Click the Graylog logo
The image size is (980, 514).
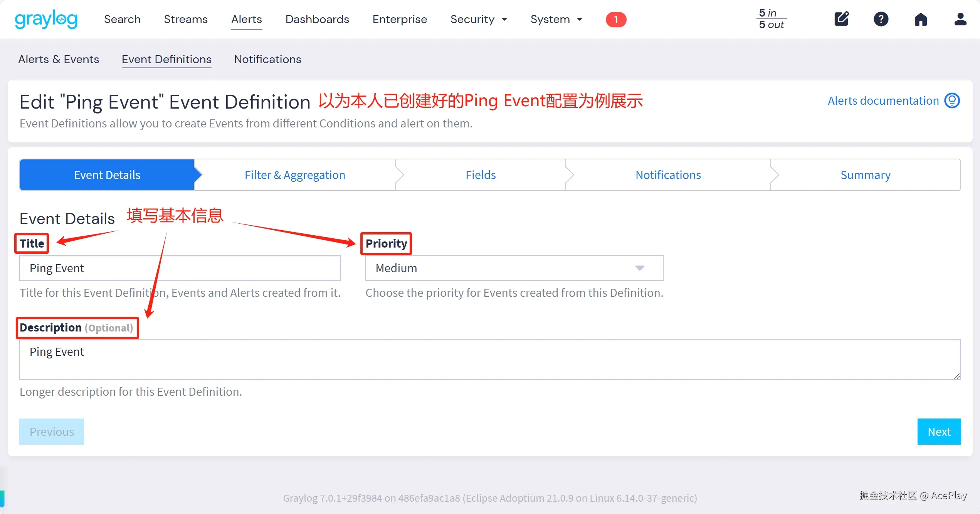[x=46, y=19]
